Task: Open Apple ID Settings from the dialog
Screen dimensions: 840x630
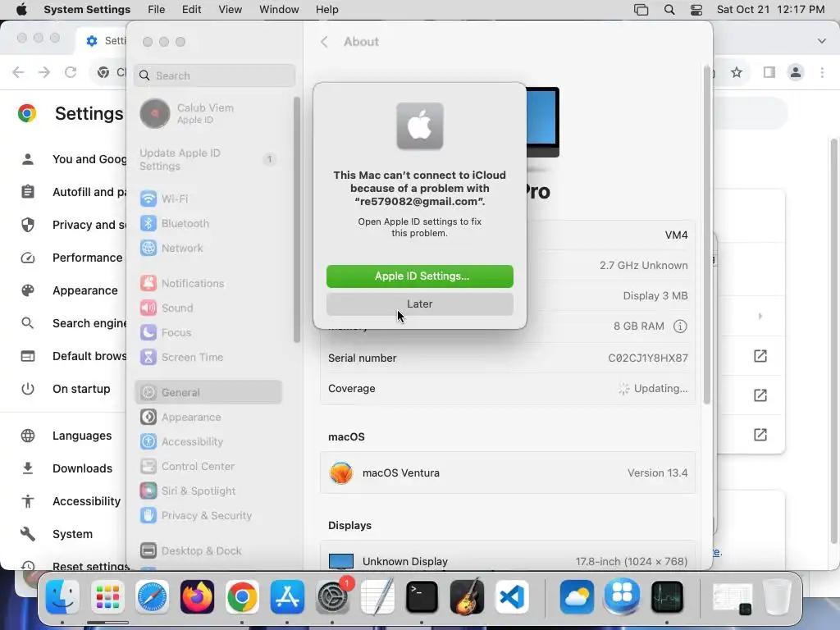Action: tap(419, 276)
